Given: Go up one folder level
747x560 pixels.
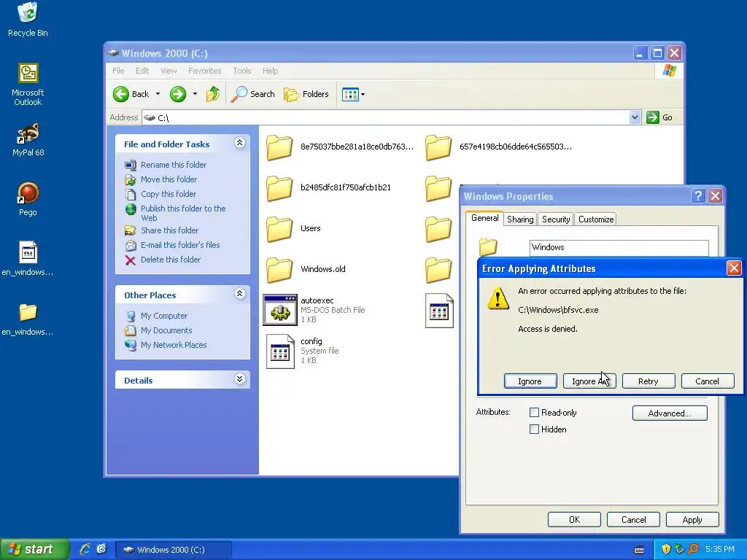Looking at the screenshot, I should tap(213, 94).
